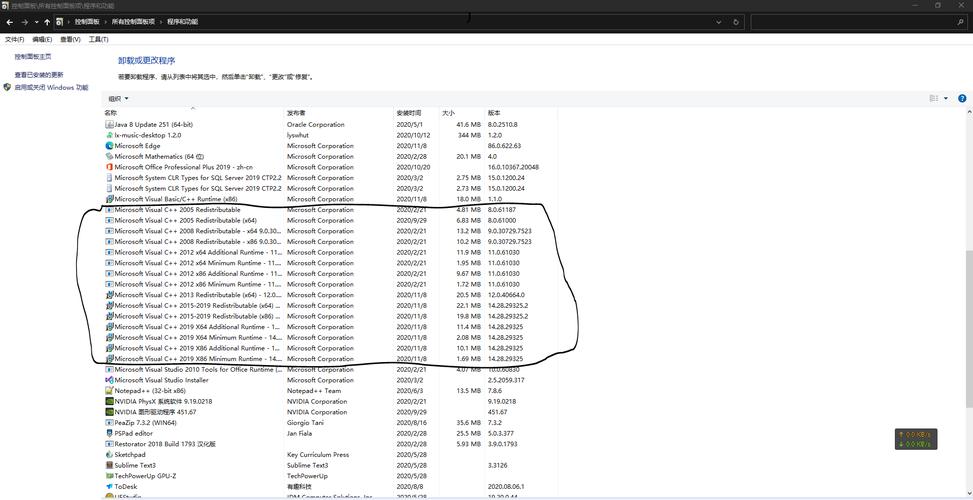Select the Java 8 Update 251 icon

109,125
